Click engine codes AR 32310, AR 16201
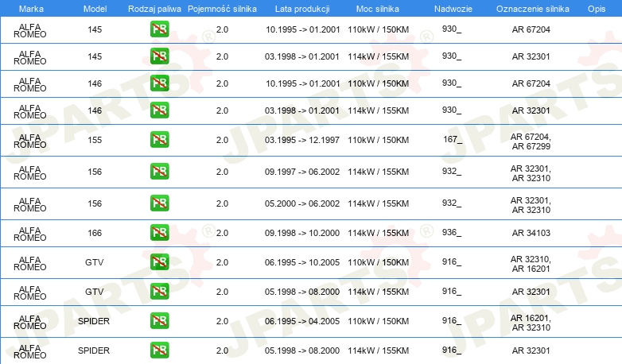 point(531,264)
